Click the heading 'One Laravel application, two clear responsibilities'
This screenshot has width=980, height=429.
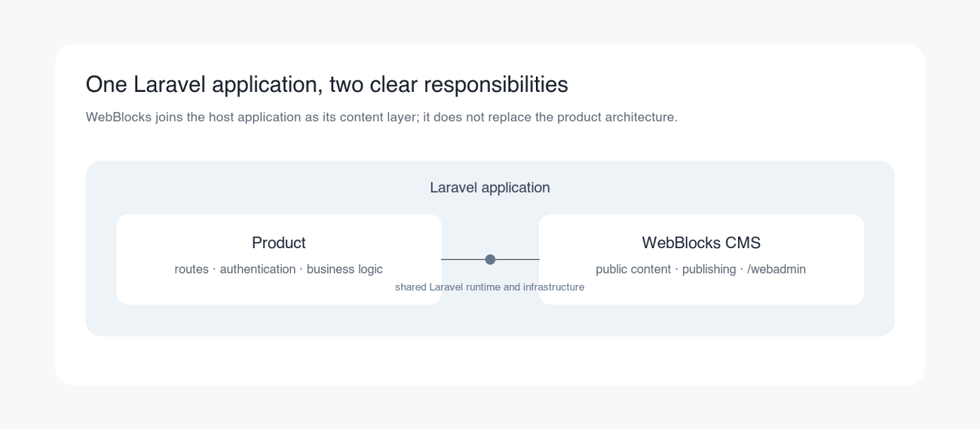(327, 84)
